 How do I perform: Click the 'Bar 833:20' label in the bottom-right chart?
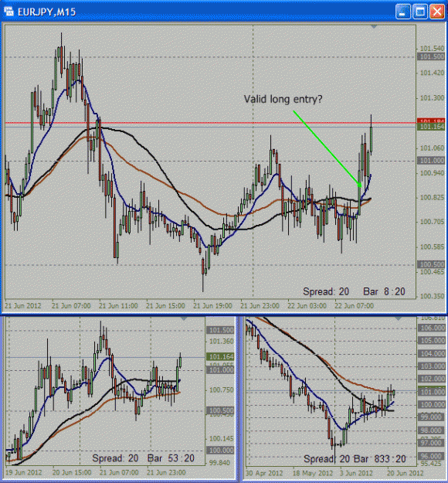click(380, 459)
